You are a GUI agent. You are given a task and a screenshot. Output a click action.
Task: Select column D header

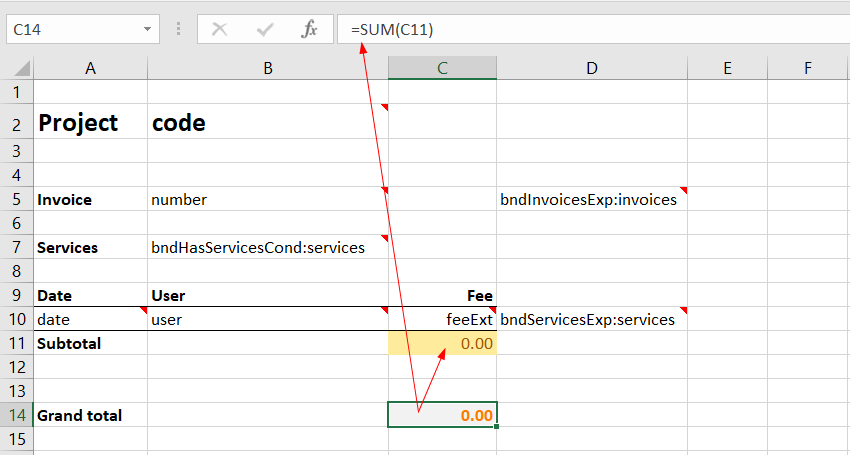coord(591,68)
